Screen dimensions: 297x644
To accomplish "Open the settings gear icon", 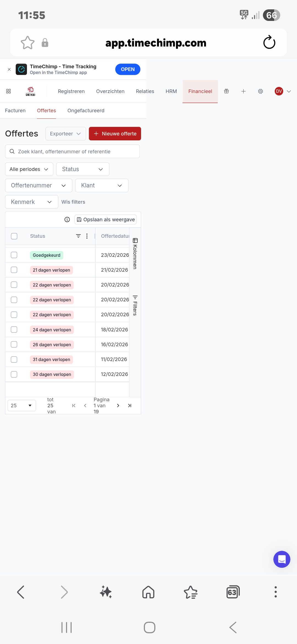I will click(x=260, y=91).
